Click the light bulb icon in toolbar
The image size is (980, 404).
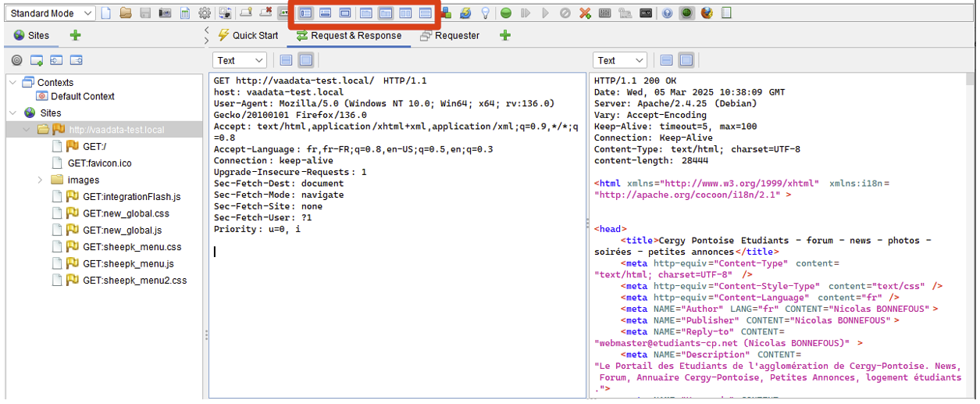click(x=486, y=13)
